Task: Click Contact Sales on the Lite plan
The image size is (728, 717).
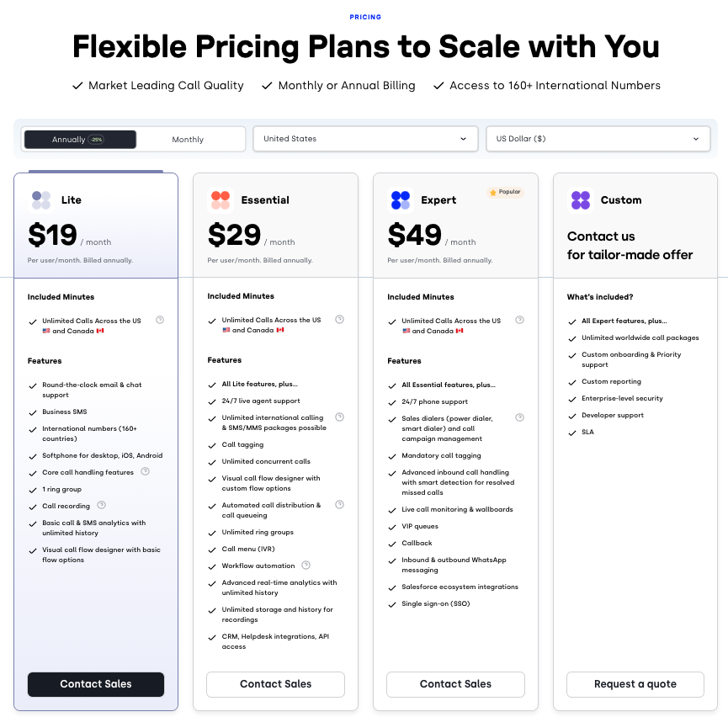Action: pos(96,684)
